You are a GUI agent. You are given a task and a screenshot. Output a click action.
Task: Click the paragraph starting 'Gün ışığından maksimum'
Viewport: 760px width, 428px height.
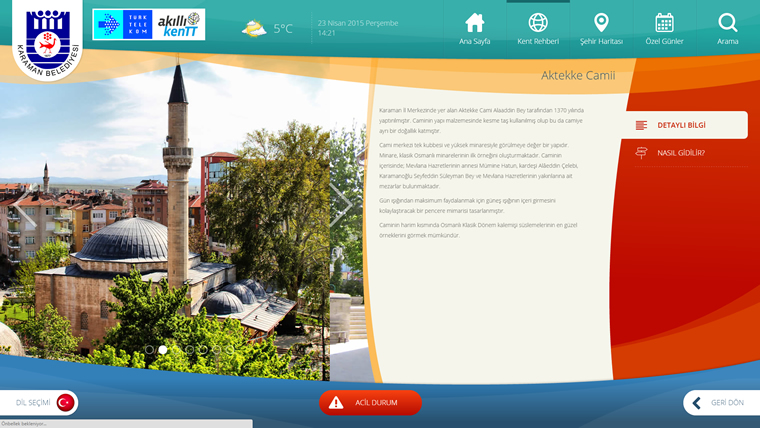tap(467, 206)
